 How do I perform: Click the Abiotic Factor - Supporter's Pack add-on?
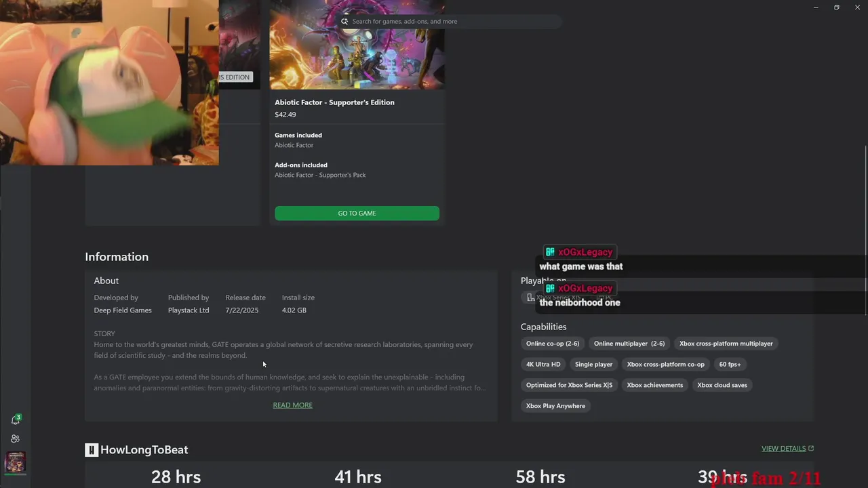coord(320,175)
